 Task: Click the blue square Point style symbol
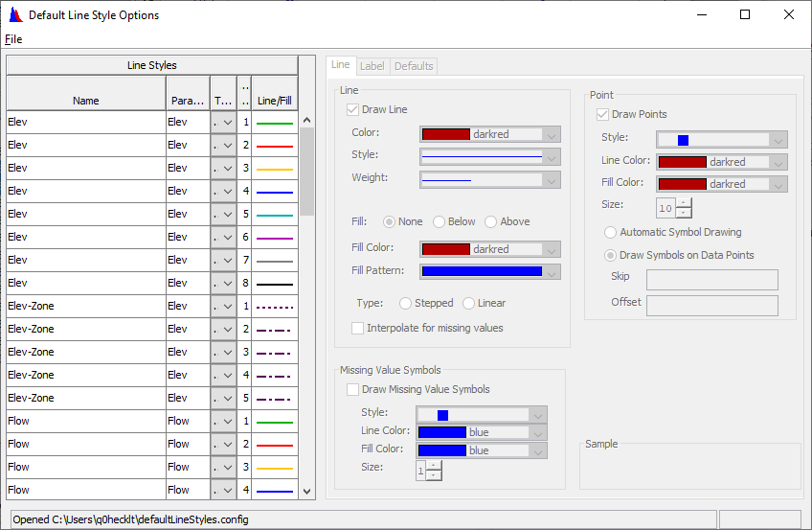683,140
